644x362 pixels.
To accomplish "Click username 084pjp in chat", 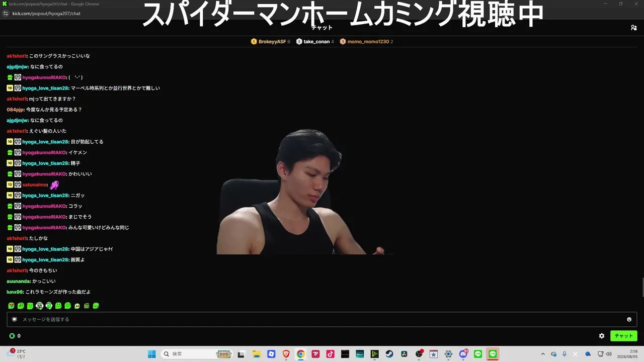I will click(x=15, y=110).
